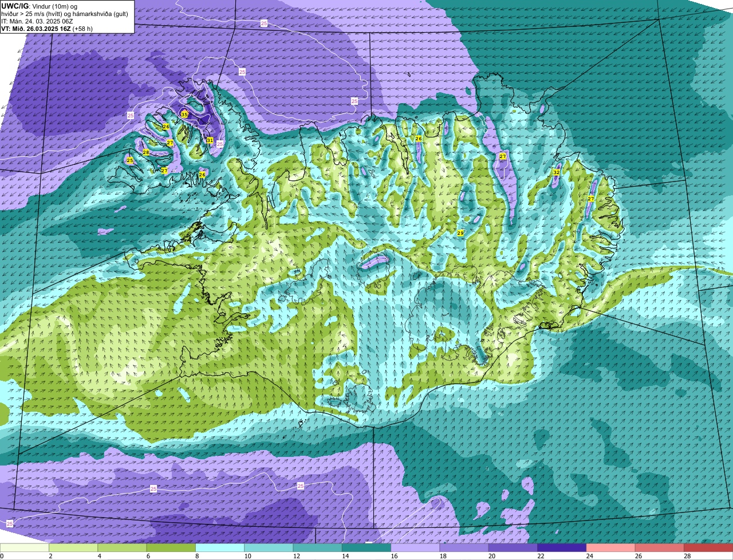Click the yellow 28 max gust label
Screen dimensions: 733x560
[x=146, y=152]
